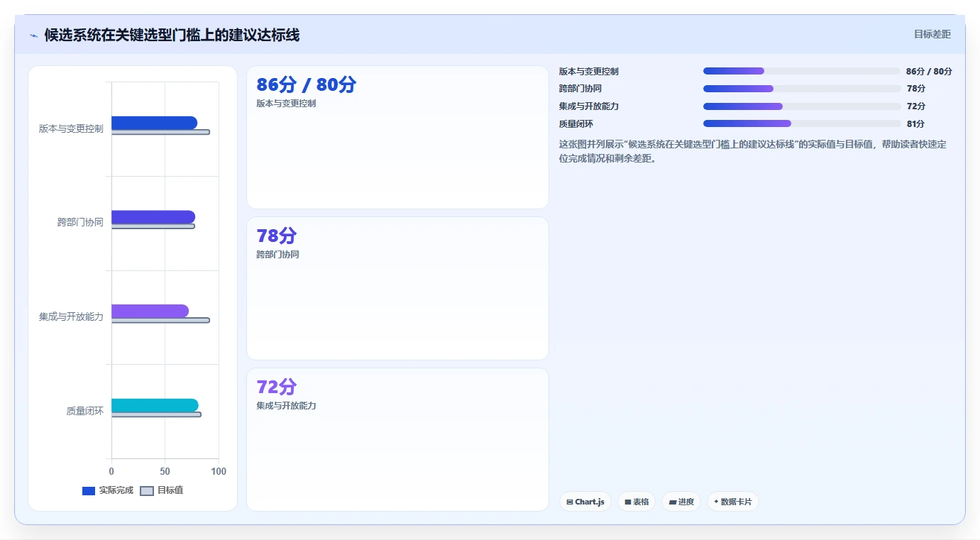Screen dimensions: 980x540
Task: Click the 100 tick on chart axis
Action: click(x=219, y=471)
